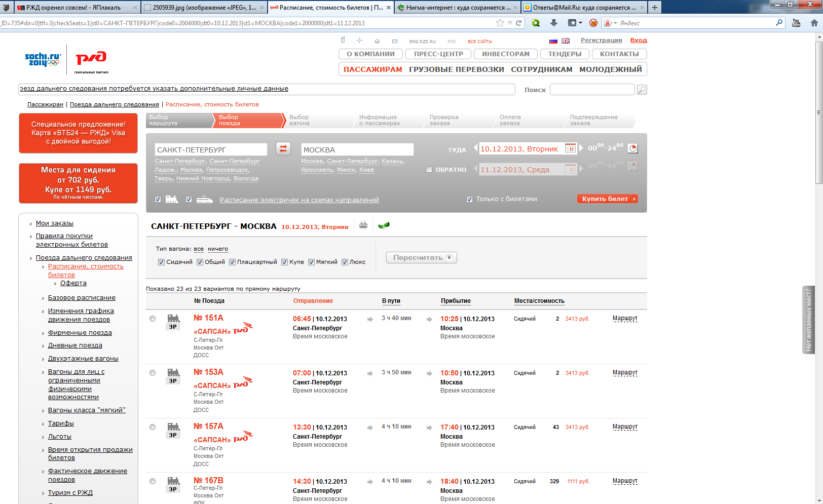Click the page vertical scrollbar
Viewport: 823px width, 504px height.
819,112
